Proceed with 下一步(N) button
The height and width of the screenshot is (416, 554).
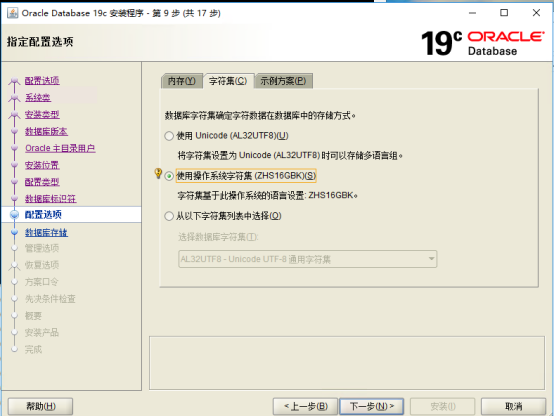click(372, 406)
